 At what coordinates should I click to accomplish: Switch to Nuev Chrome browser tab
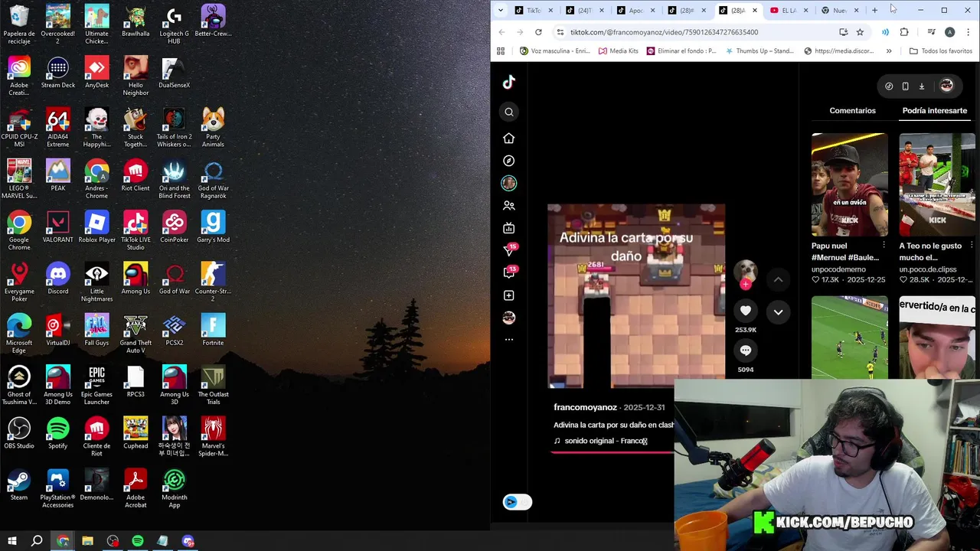(840, 10)
